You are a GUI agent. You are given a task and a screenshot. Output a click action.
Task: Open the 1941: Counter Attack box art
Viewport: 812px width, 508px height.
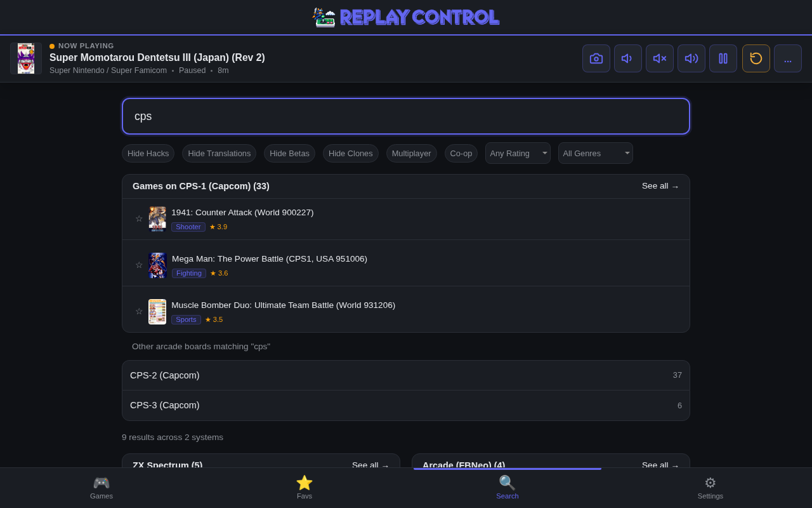[157, 219]
